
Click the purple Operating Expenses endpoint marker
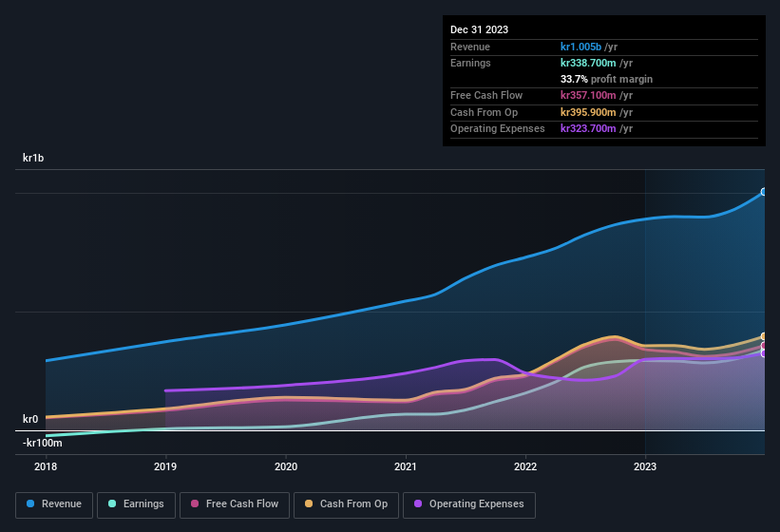pos(764,353)
